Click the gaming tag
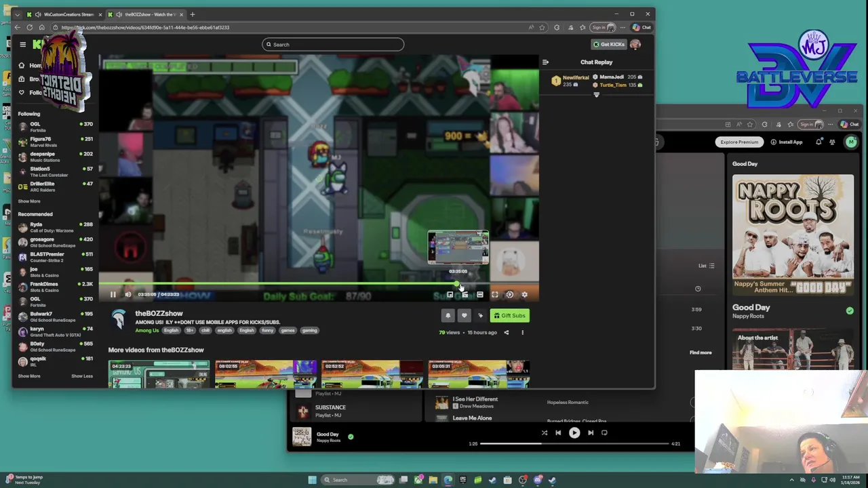 pos(309,330)
